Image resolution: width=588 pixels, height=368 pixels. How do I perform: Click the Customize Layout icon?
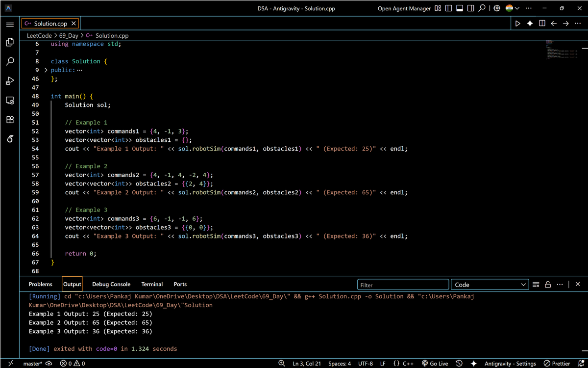click(x=438, y=8)
